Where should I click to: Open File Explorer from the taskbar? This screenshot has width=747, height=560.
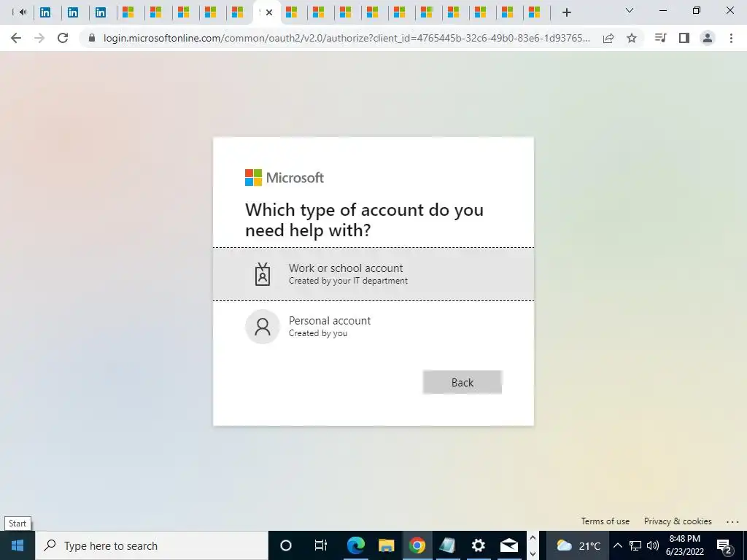(387, 545)
